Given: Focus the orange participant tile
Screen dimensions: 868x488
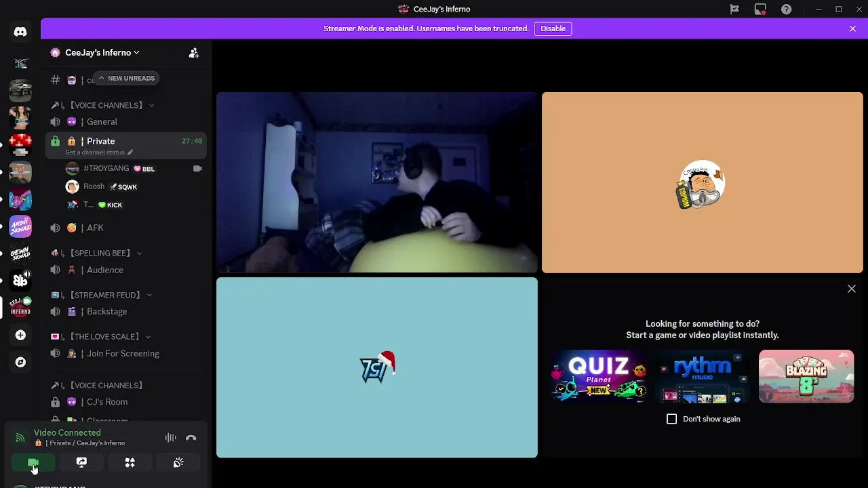Looking at the screenshot, I should click(x=703, y=182).
